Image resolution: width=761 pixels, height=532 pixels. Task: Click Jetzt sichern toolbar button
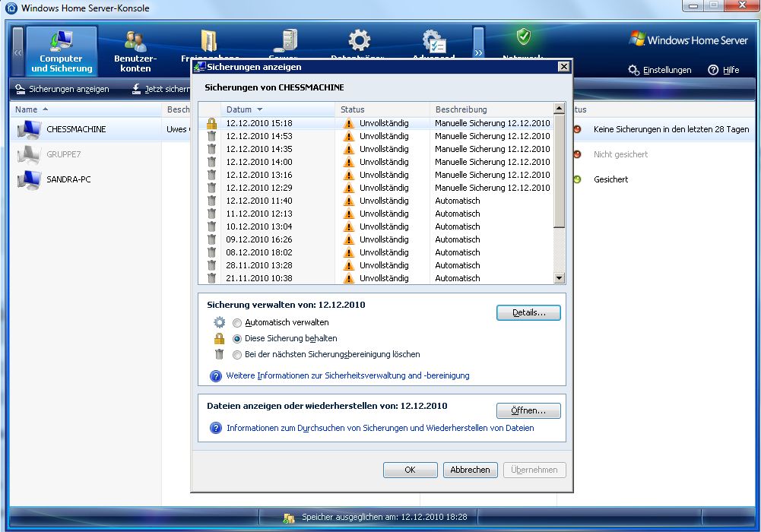(x=160, y=89)
